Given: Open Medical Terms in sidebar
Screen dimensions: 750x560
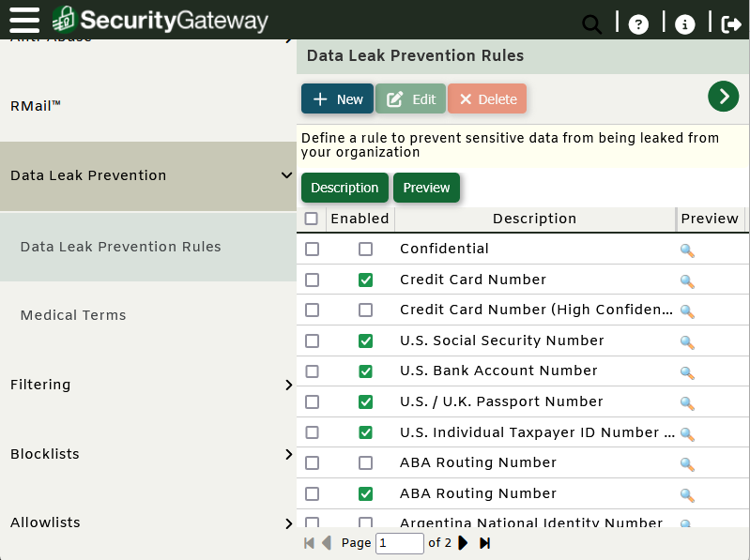Looking at the screenshot, I should 73,315.
